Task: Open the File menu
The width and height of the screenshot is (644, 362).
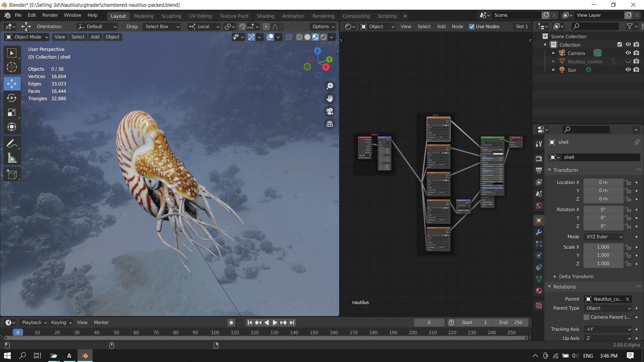Action: click(18, 15)
